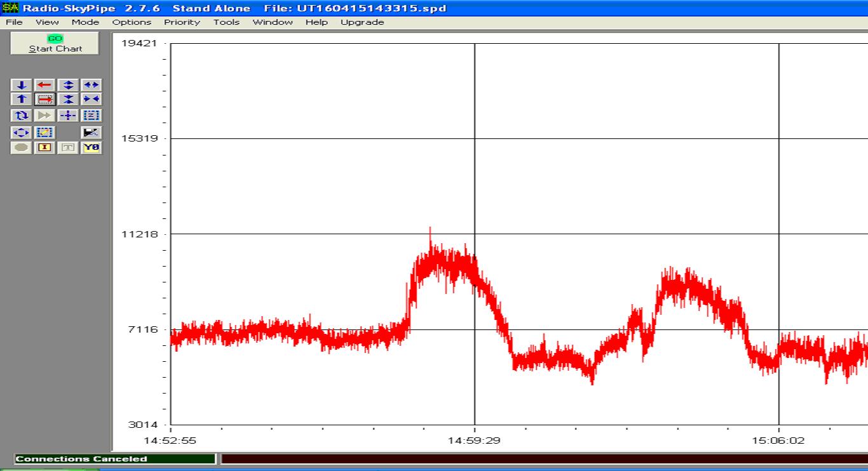Click the 3014 Y-axis value
868x471 pixels.
[142, 425]
